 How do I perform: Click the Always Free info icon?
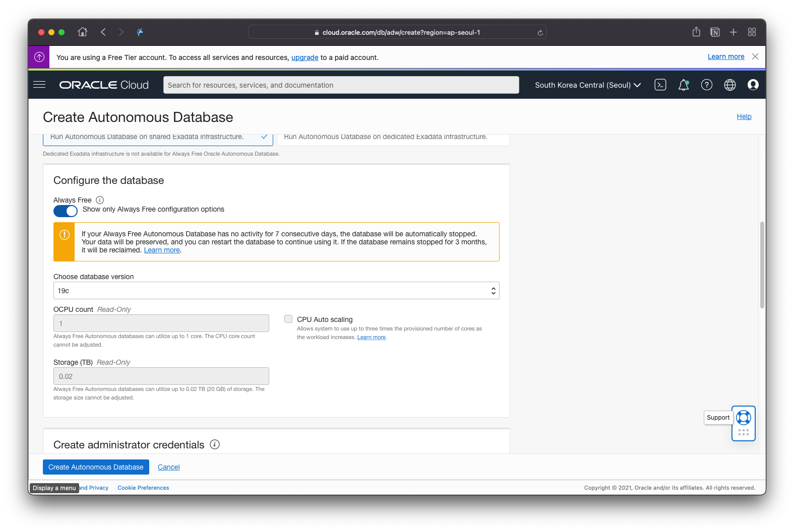(100, 200)
